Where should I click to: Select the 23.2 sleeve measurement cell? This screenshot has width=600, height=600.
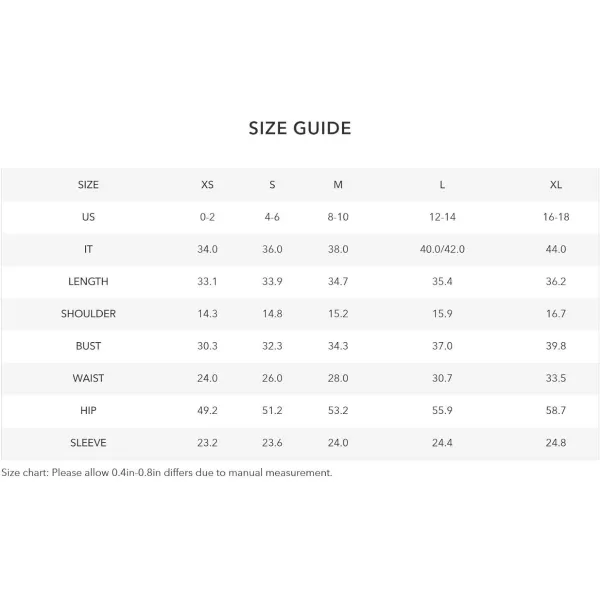pos(207,443)
